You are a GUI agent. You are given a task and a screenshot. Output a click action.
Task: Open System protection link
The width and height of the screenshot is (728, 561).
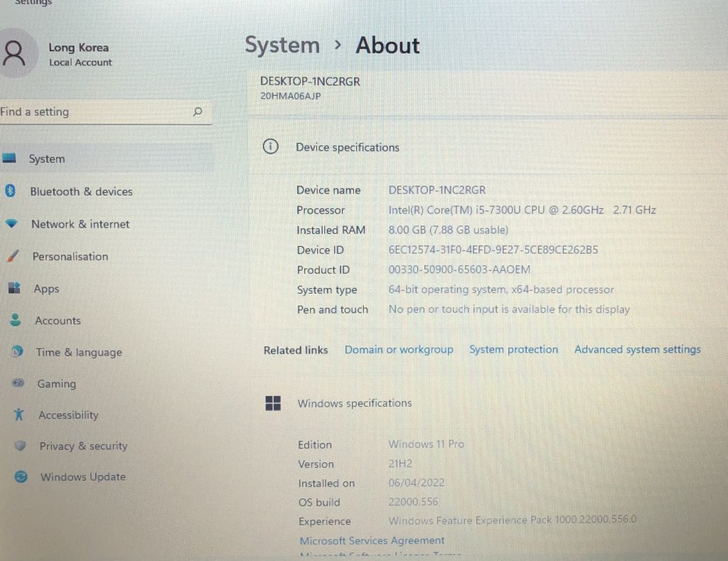coord(513,349)
